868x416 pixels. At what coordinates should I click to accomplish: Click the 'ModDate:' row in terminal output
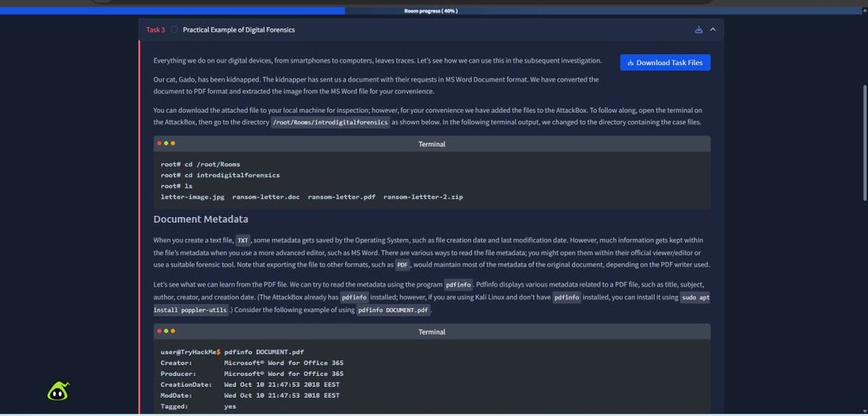coord(250,395)
